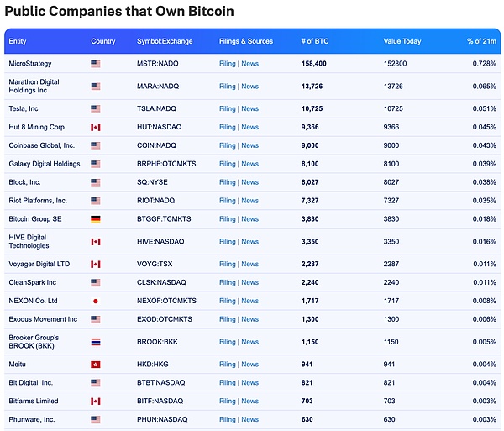Sort by the # of BTC column header

(314, 41)
